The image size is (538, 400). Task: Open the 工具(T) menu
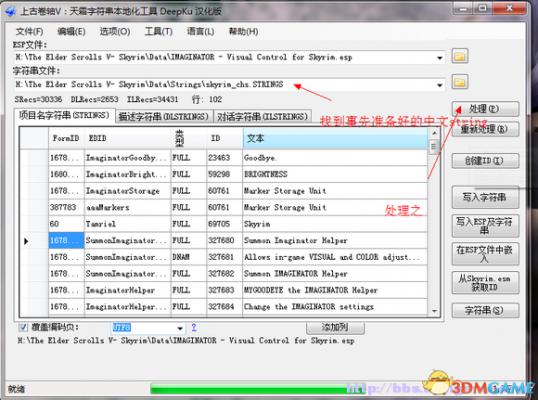coord(159,32)
